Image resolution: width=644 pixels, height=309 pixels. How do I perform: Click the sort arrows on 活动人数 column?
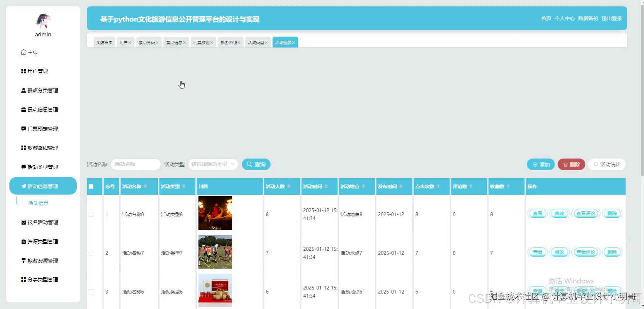click(x=289, y=186)
